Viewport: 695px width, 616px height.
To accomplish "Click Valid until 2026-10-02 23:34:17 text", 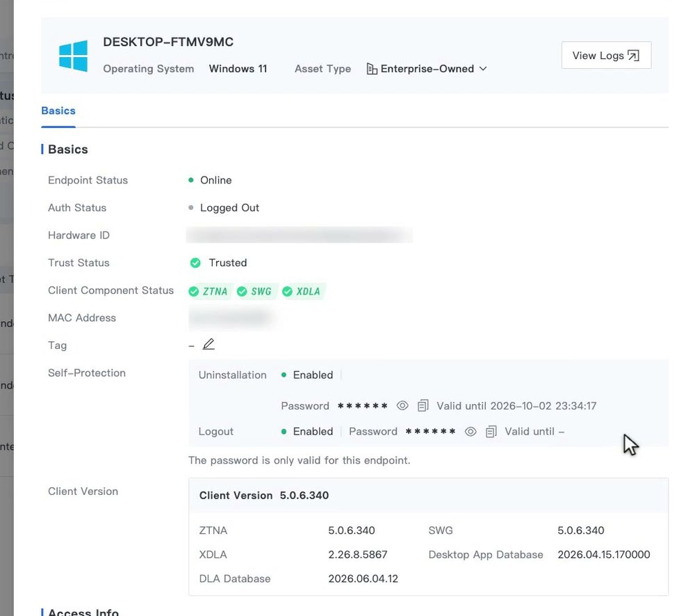I will (x=516, y=406).
